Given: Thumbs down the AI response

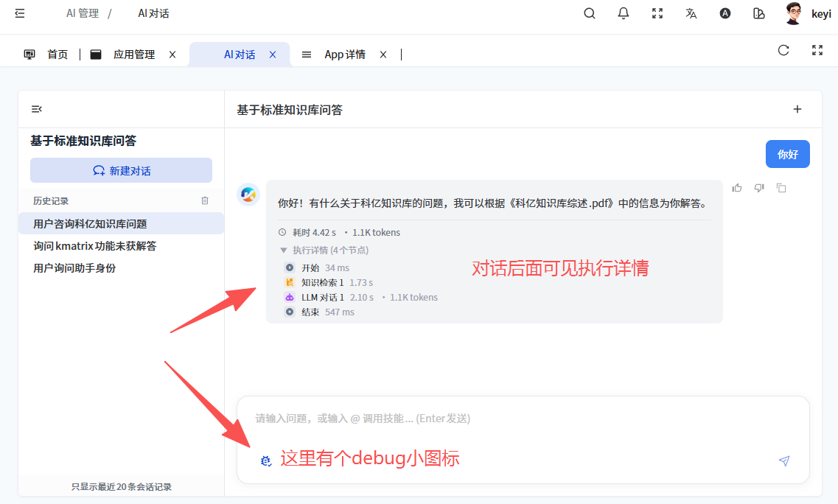Looking at the screenshot, I should pos(759,188).
